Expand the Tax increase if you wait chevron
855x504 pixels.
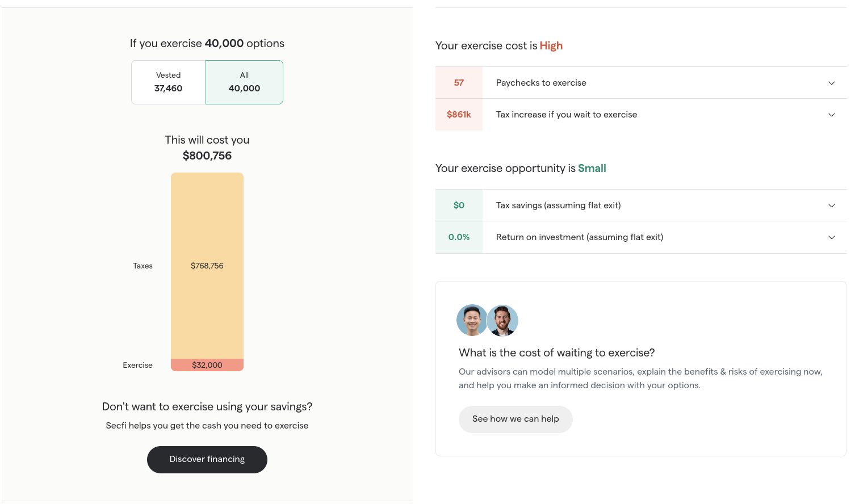(x=832, y=115)
